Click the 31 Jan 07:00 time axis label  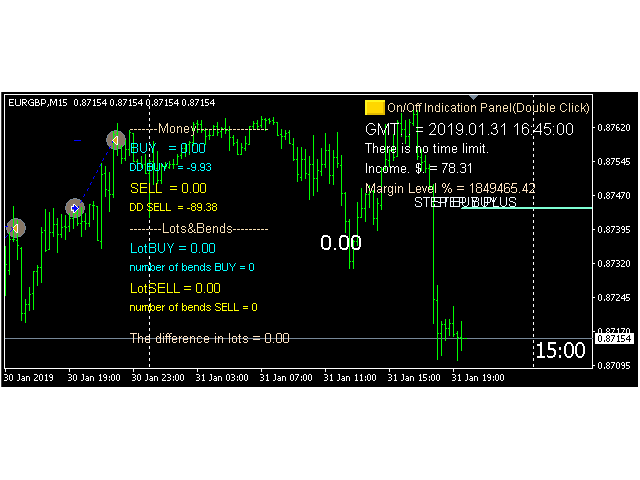coord(286,378)
